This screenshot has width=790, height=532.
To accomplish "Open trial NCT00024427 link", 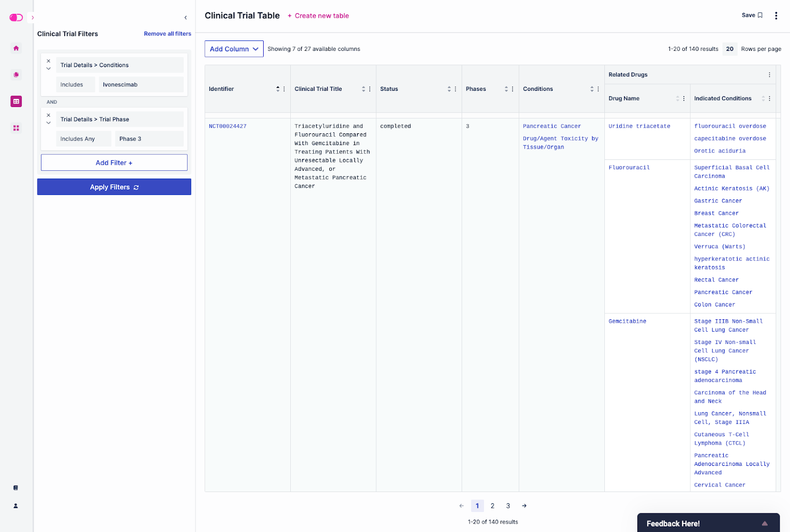I will pyautogui.click(x=228, y=126).
